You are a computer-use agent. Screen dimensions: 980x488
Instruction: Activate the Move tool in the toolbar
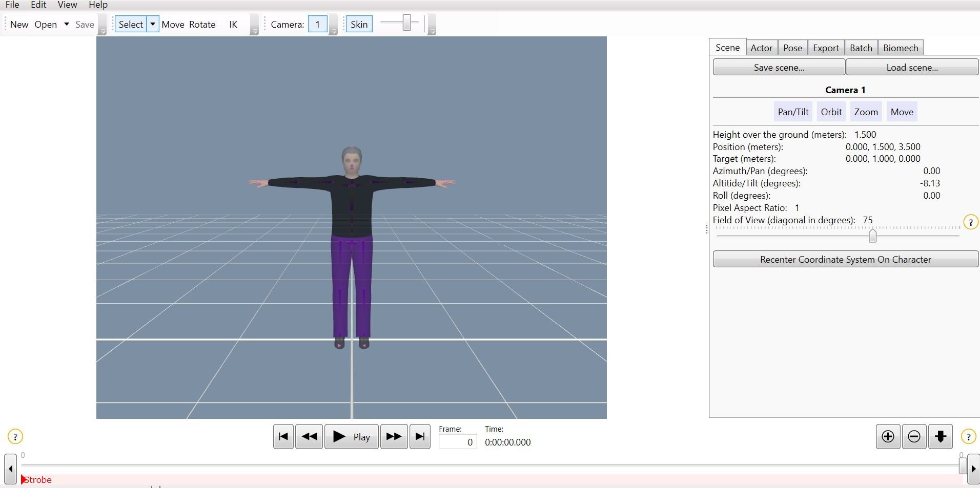(x=173, y=25)
